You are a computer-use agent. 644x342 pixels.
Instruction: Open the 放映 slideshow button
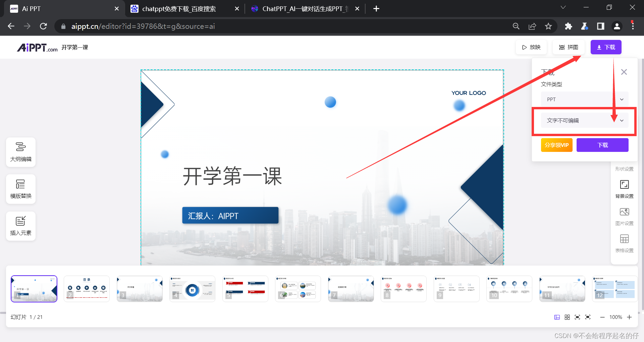coord(531,47)
